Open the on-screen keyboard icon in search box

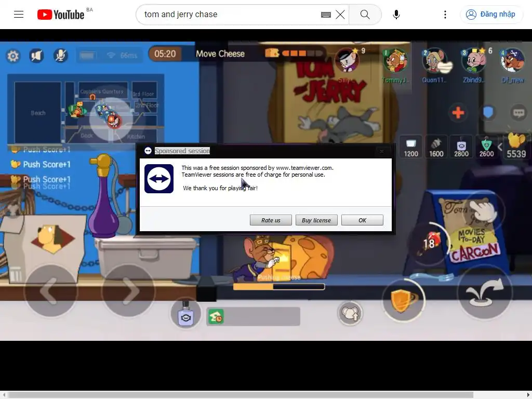point(326,15)
